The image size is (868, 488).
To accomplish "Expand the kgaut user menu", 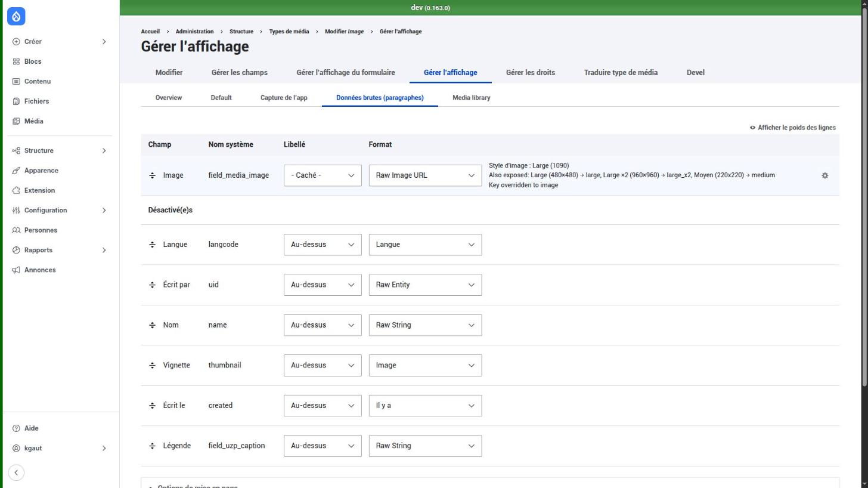I will click(104, 448).
